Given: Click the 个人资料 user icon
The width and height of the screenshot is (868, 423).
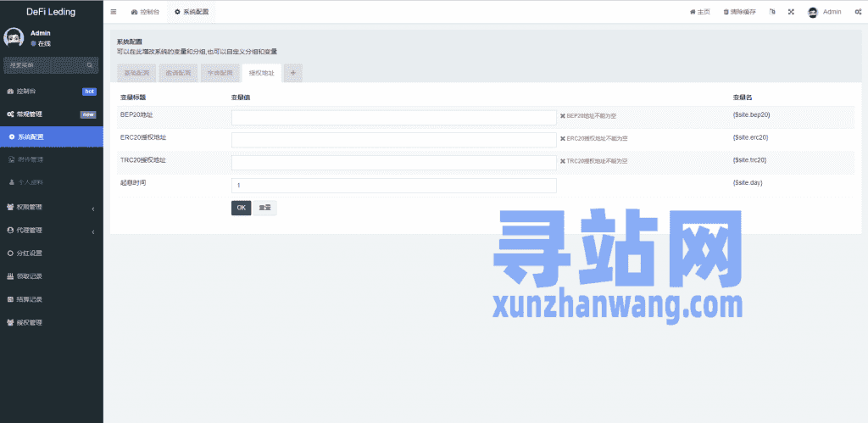Looking at the screenshot, I should pos(12,182).
